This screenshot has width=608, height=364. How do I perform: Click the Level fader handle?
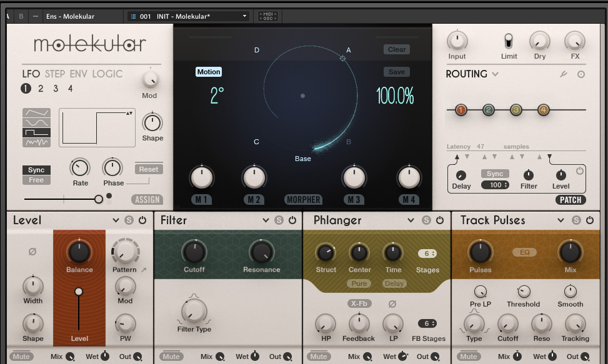point(79,292)
